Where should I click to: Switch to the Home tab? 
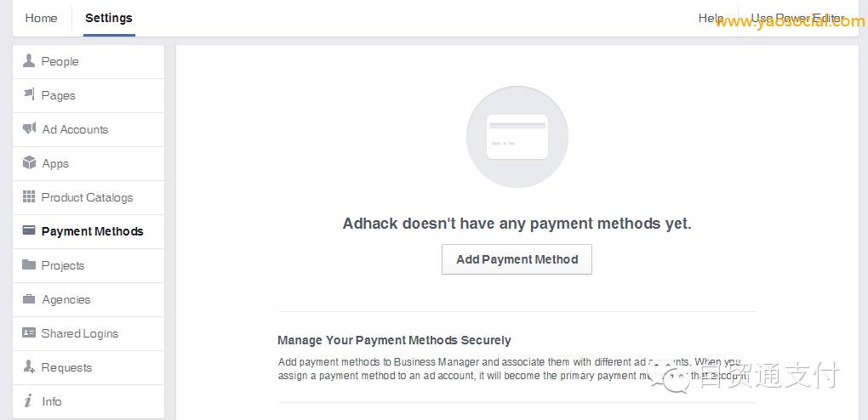[41, 18]
